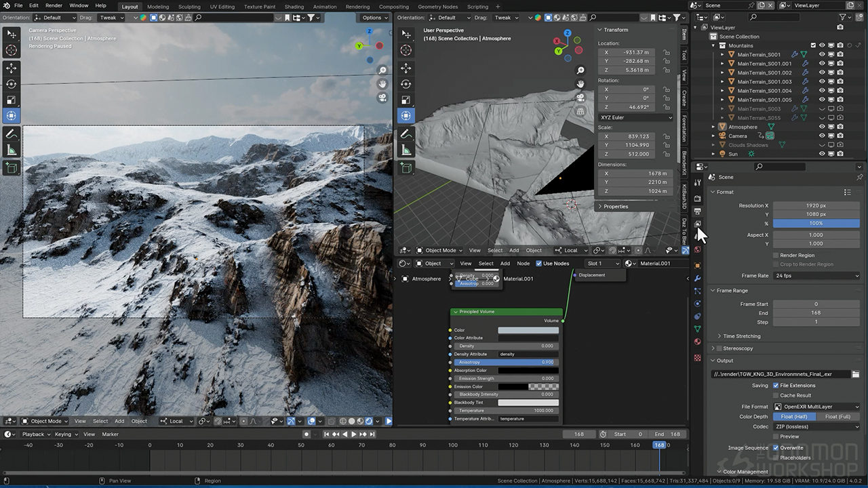Select the Move tool in left viewport toolbar
Image resolution: width=868 pixels, height=488 pixels.
click(x=12, y=68)
